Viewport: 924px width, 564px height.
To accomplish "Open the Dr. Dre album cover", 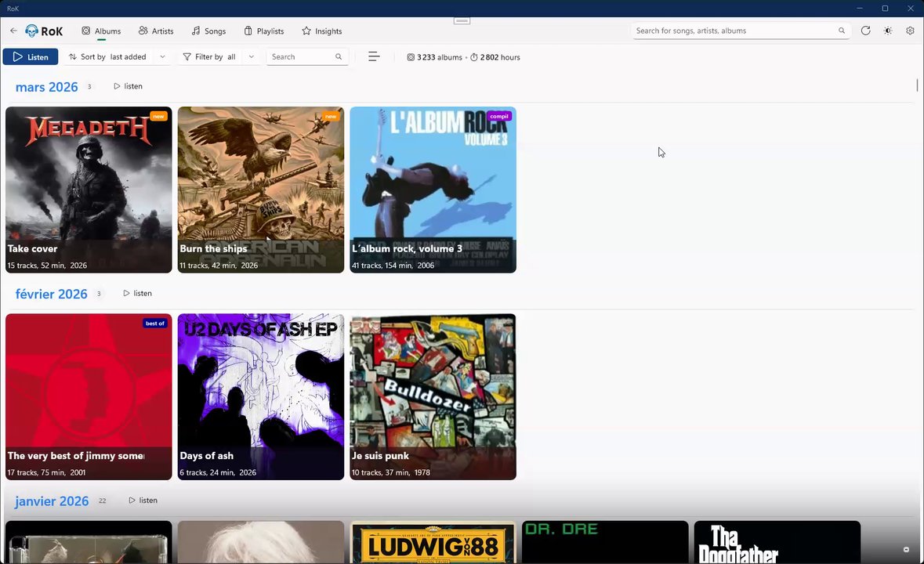I will tap(605, 542).
